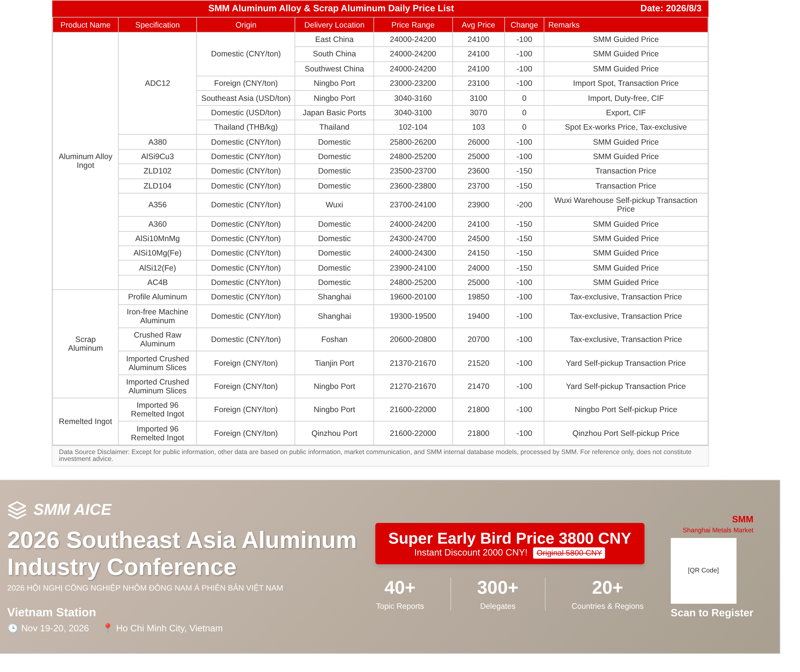Click the -200 change value for A356
The width and height of the screenshot is (800, 672).
524,205
